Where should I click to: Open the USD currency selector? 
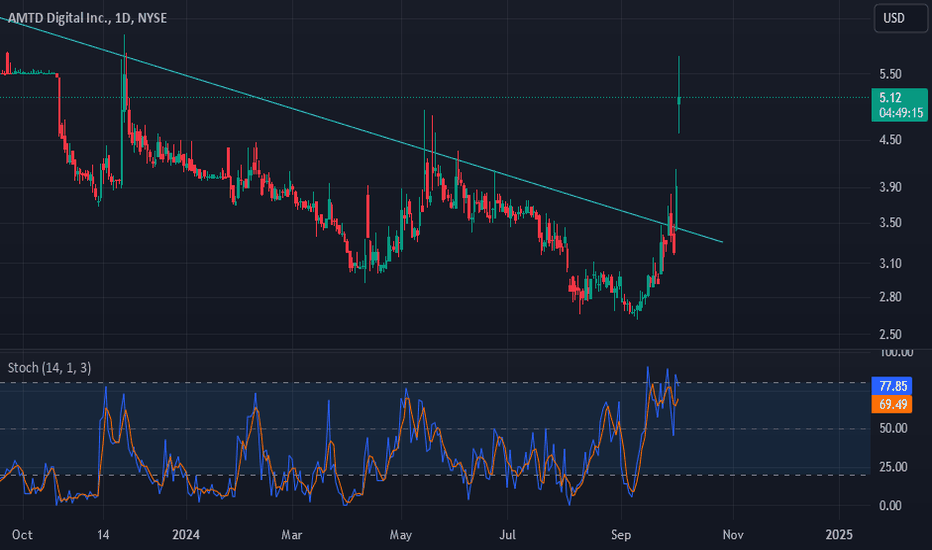tap(900, 18)
